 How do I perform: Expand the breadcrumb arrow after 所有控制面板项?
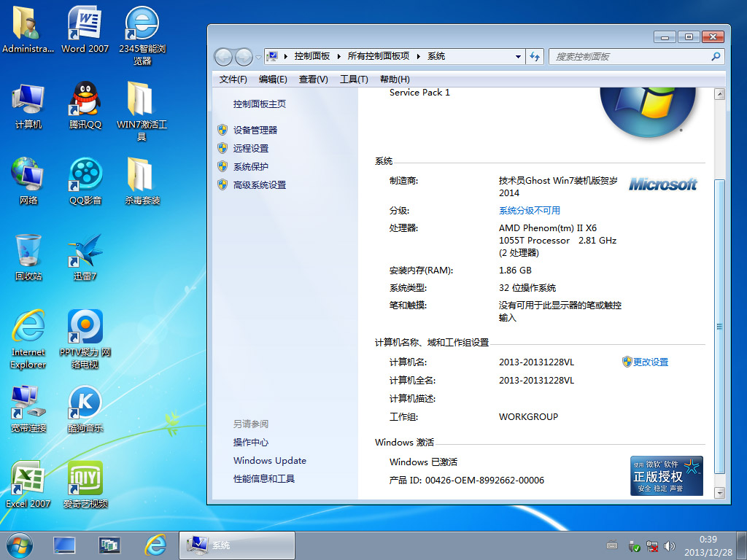point(418,57)
